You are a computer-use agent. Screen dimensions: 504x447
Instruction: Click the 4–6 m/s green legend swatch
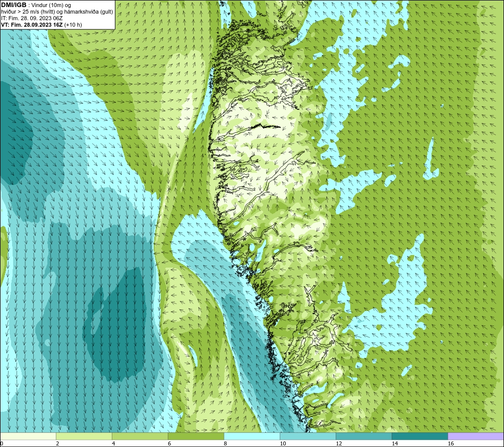[140, 436]
